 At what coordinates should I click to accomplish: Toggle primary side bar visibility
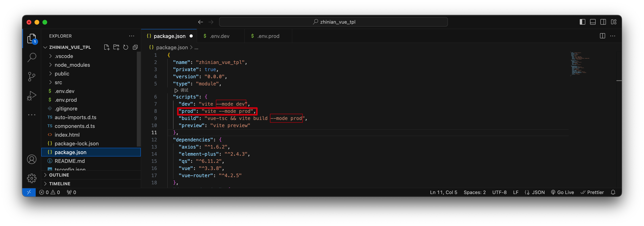[583, 22]
